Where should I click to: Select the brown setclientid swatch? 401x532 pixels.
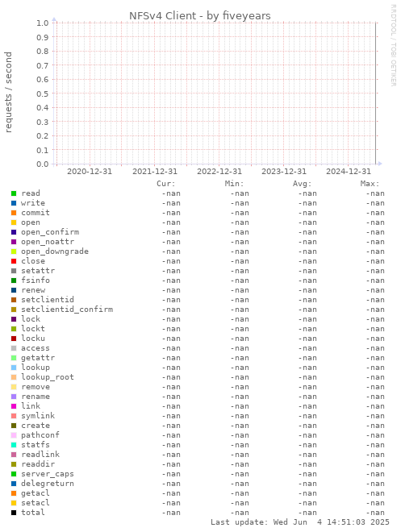tap(14, 300)
